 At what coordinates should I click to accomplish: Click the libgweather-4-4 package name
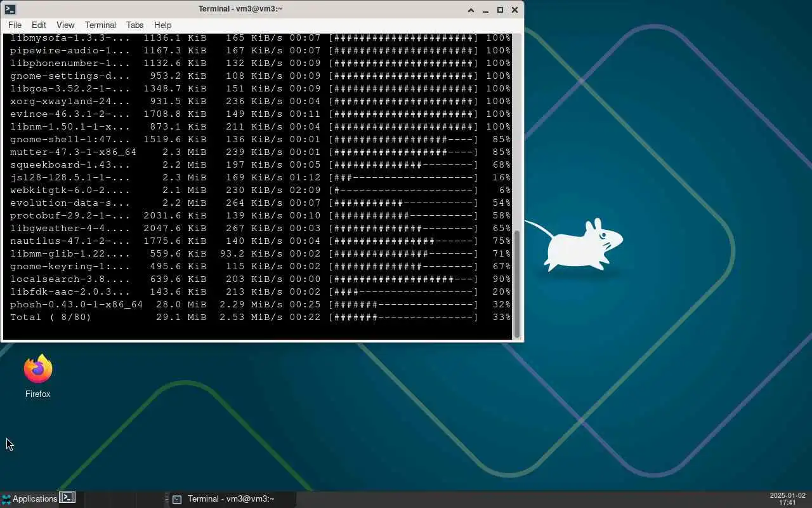[70, 228]
